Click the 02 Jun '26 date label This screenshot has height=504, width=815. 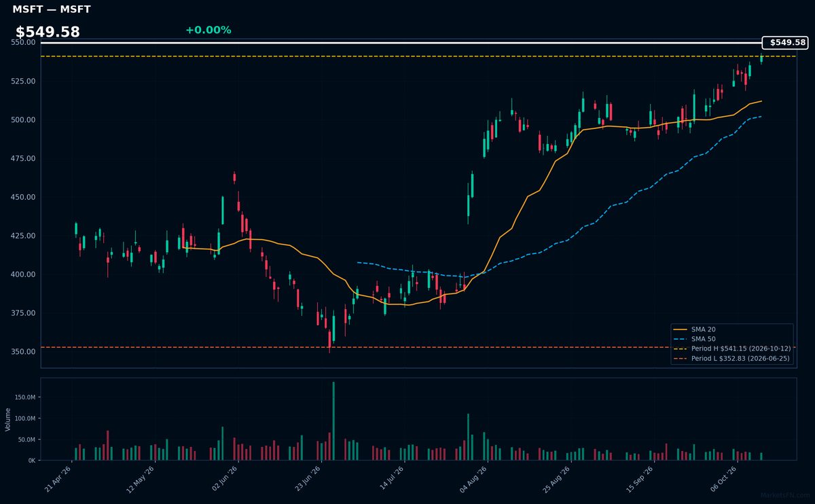click(x=225, y=480)
